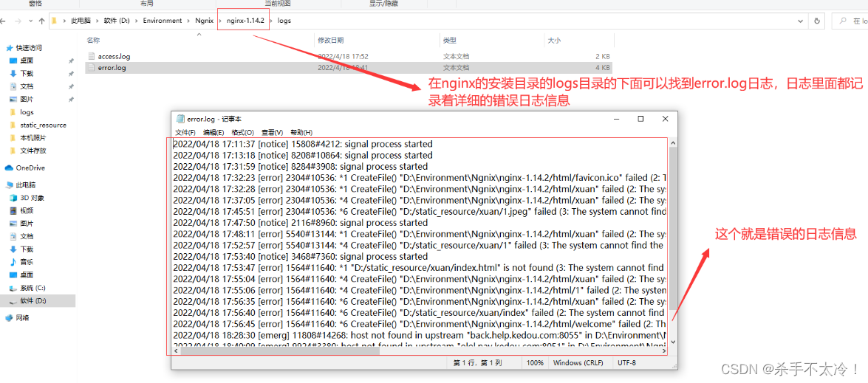Open Notepad 格式(O) menu
This screenshot has width=868, height=383.
(242, 133)
